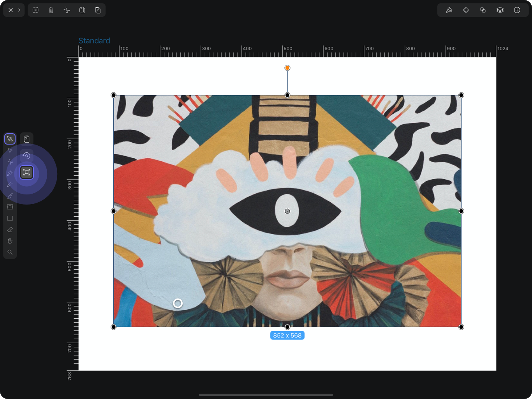Image resolution: width=532 pixels, height=399 pixels.
Task: Select the Selection arrow tool
Action: [10, 139]
